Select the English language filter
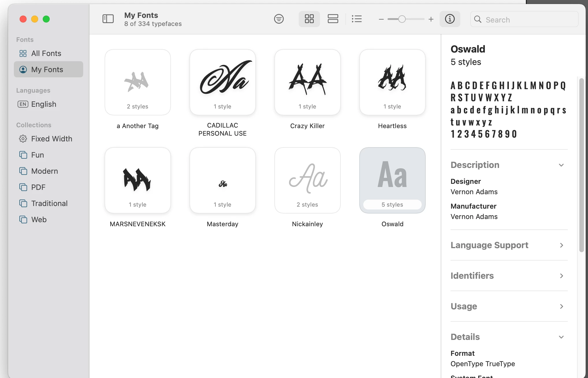Image resolution: width=588 pixels, height=378 pixels. [x=43, y=104]
